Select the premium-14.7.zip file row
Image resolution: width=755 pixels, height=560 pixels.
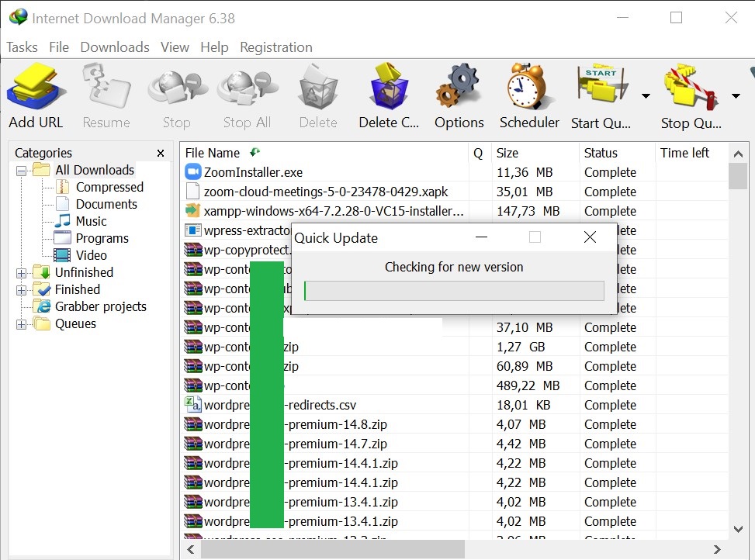[454, 444]
